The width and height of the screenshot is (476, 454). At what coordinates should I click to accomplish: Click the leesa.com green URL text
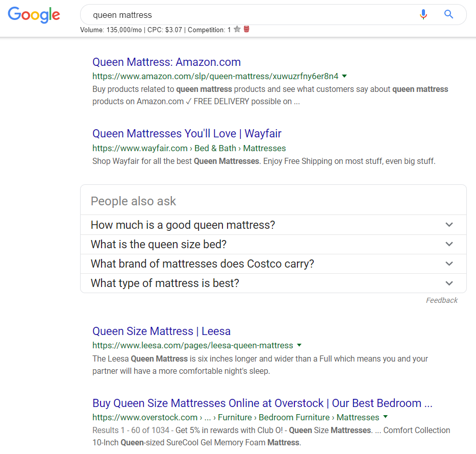(193, 345)
